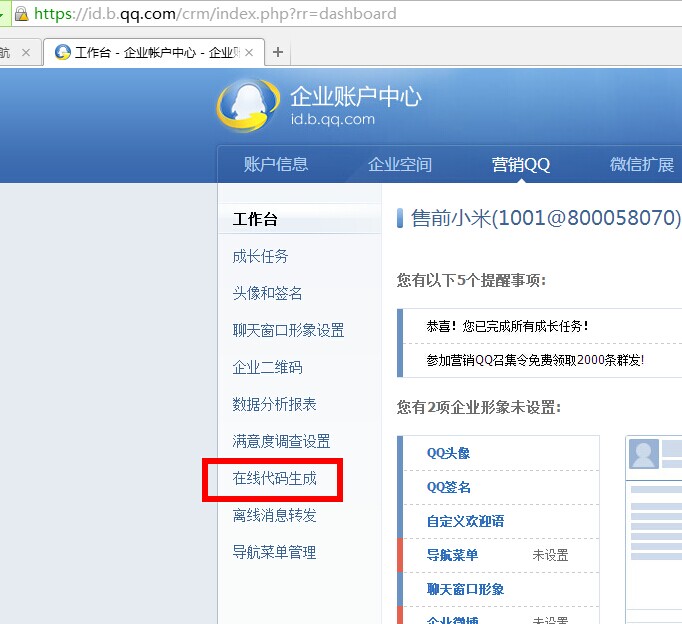Click the QQ penguin logo in header

tap(243, 106)
